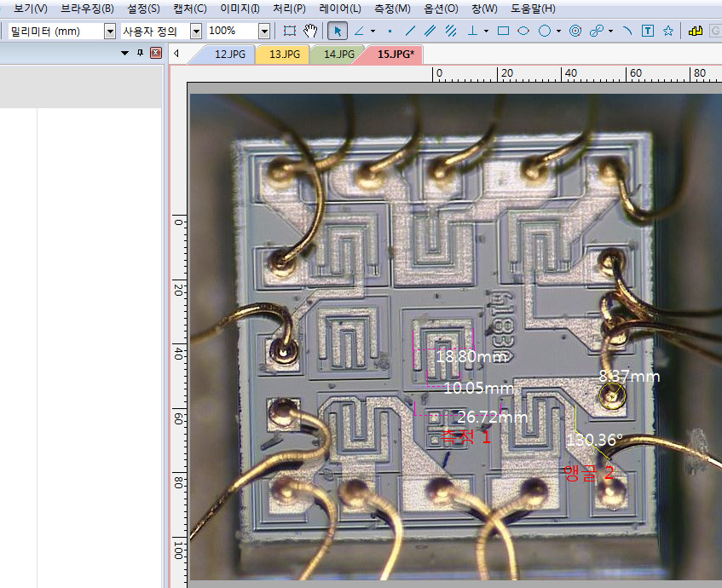The image size is (722, 588).
Task: Toggle the side panel auto-hide pin
Action: pyautogui.click(x=141, y=53)
